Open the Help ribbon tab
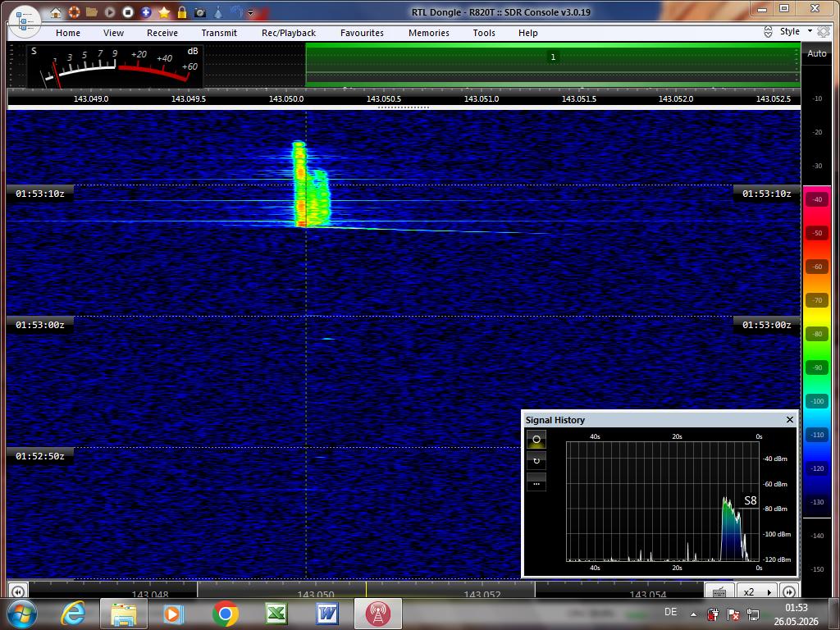The image size is (840, 630). coord(528,33)
